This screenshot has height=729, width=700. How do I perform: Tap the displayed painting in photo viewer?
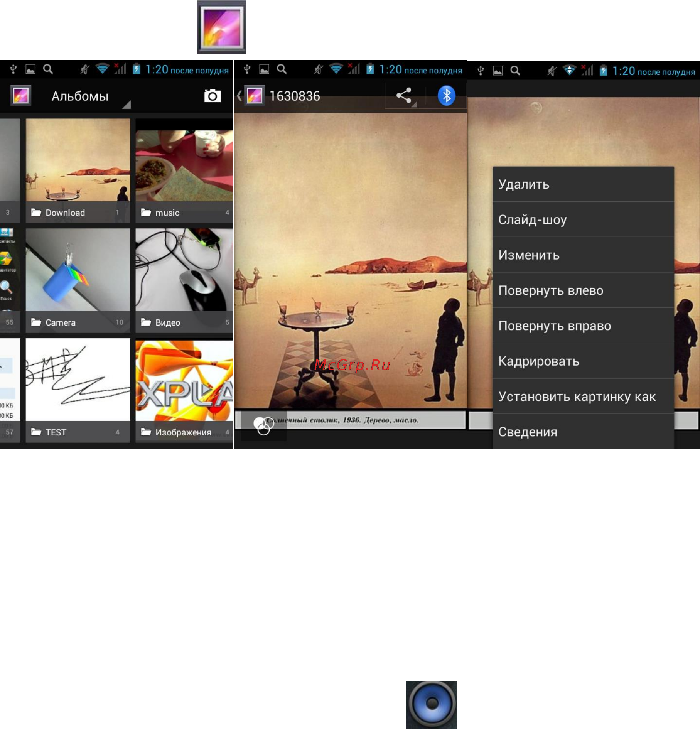tap(350, 260)
